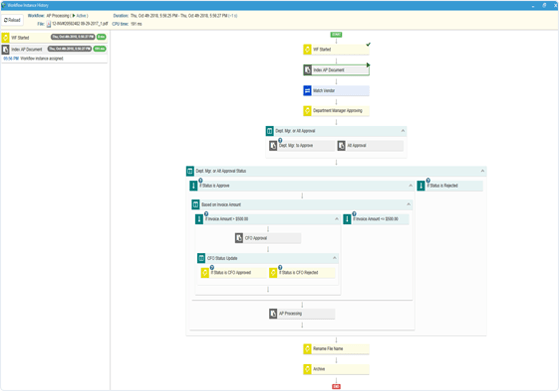The height and width of the screenshot is (391, 560).
Task: Click info badge on Dept. Mgr. to Approve
Action: 280,140
